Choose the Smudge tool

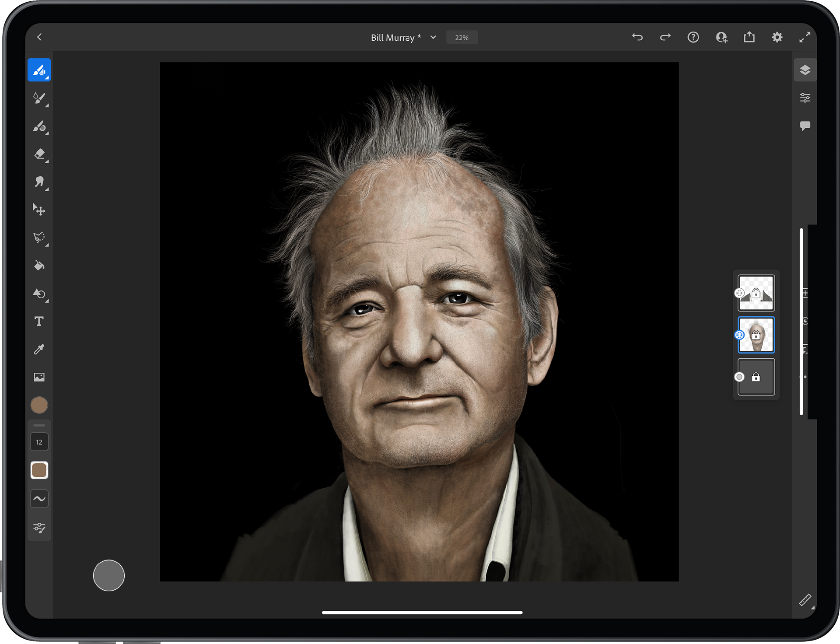point(39,182)
